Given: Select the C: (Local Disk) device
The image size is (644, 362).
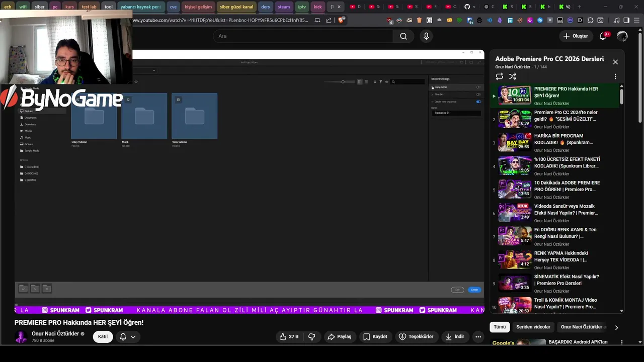Looking at the screenshot, I should 32,167.
